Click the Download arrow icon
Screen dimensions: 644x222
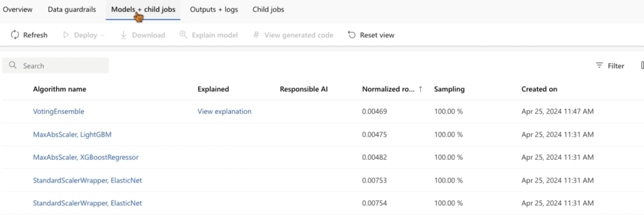[x=124, y=35]
